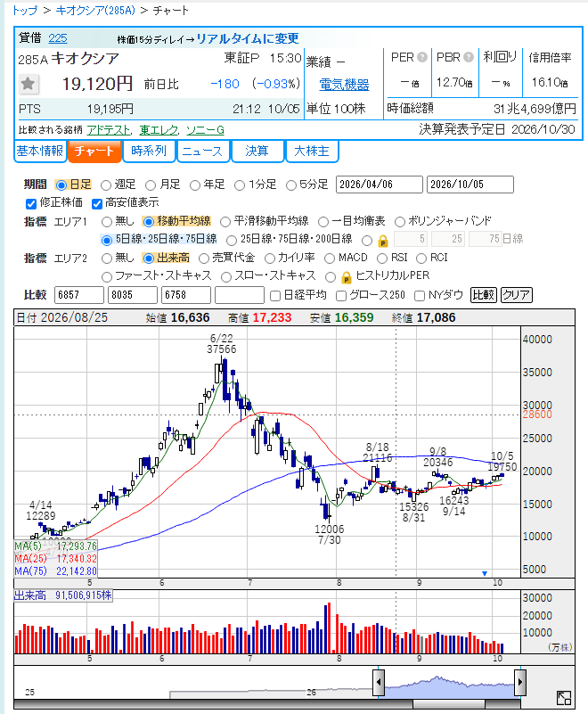Choose 25日線・75日線・200日線 option
The height and width of the screenshot is (714, 588).
tap(232, 240)
